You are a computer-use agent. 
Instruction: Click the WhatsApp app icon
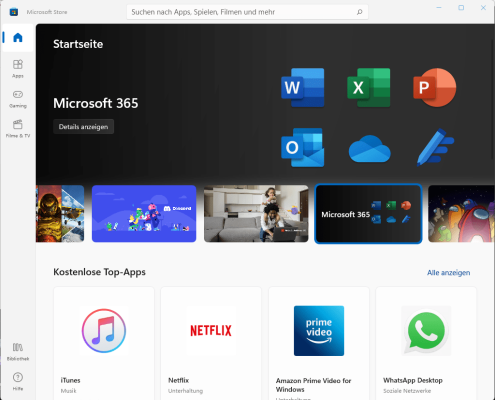tap(426, 331)
